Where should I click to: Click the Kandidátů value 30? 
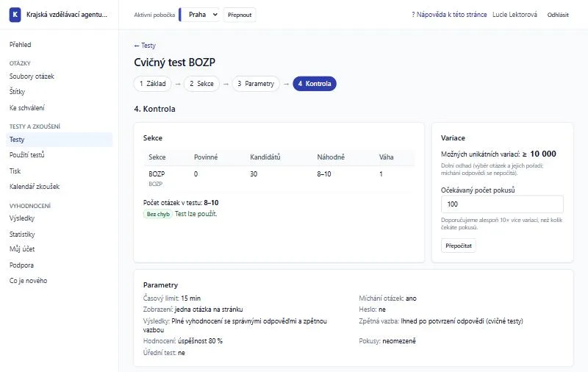[254, 174]
